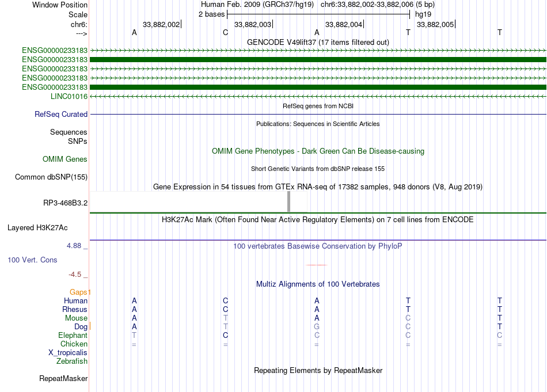The height and width of the screenshot is (392, 547).
Task: Select the Scale track label
Action: tap(78, 14)
